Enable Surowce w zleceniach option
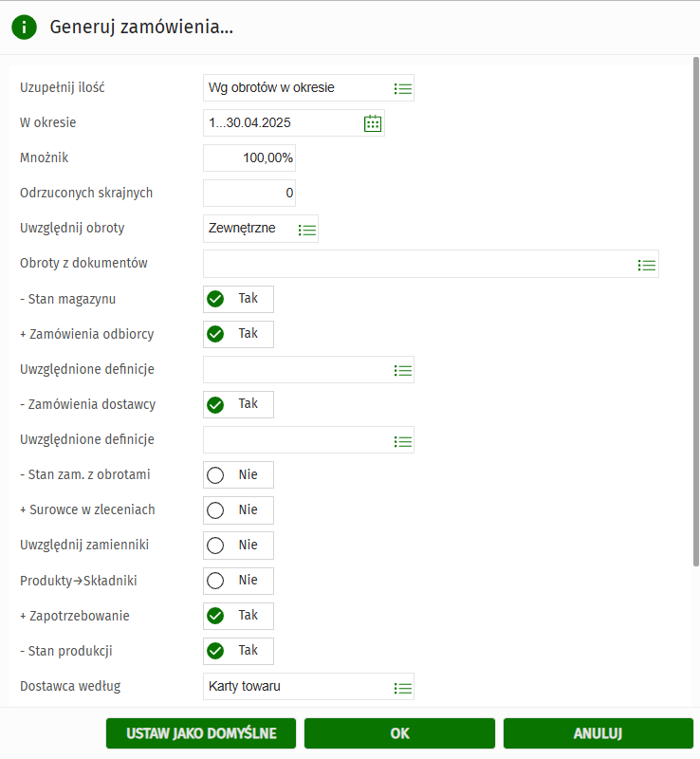Viewport: 700px width, 759px height. tap(215, 510)
